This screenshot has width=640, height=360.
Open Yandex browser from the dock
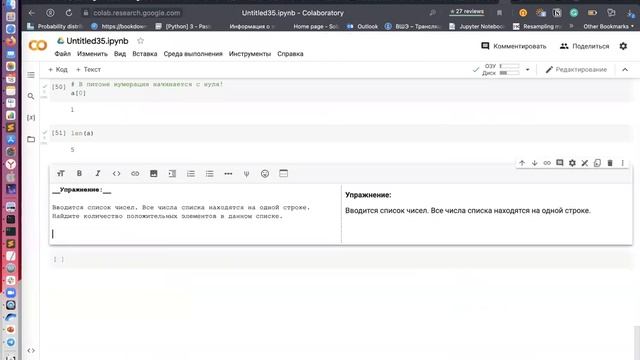click(x=11, y=164)
